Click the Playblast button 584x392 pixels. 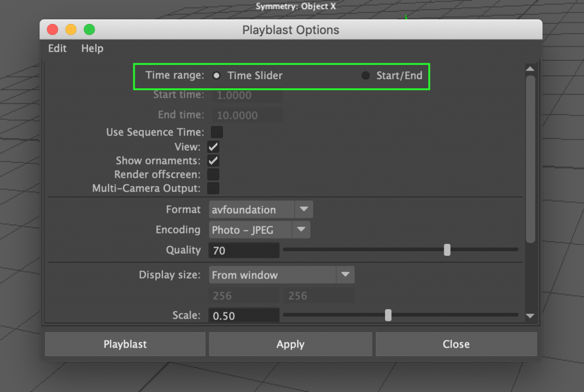[x=125, y=344]
